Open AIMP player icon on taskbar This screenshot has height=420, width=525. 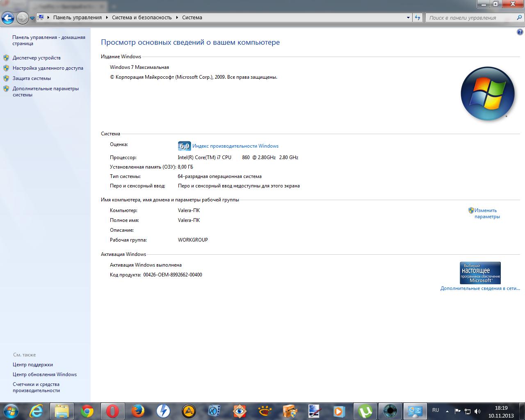(x=189, y=411)
